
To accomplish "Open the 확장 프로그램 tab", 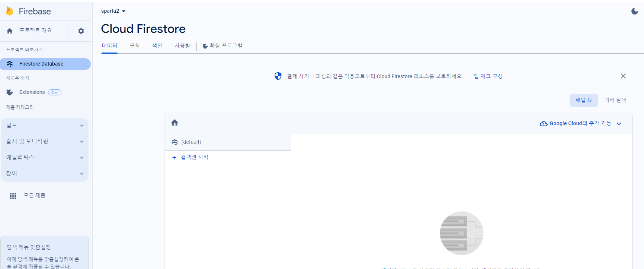I will pyautogui.click(x=222, y=46).
